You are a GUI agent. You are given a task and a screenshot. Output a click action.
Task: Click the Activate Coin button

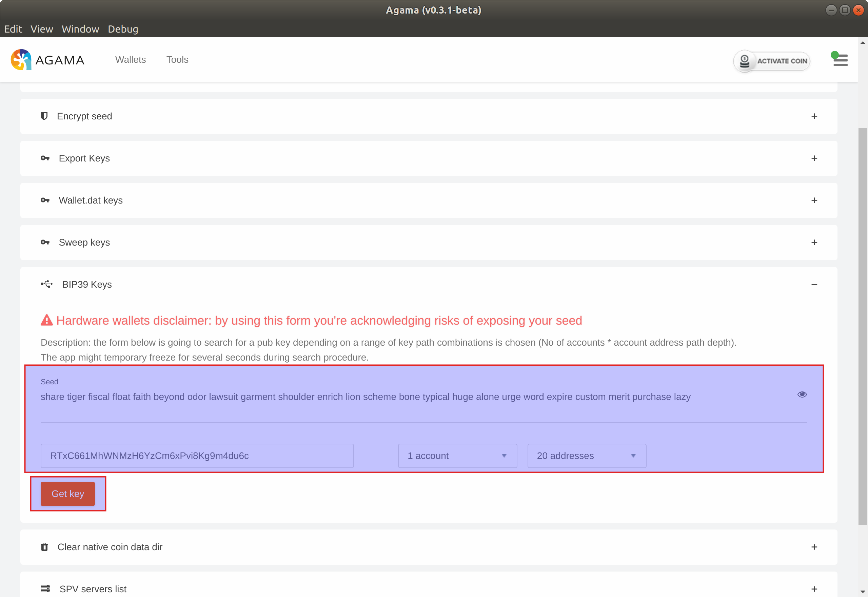(772, 61)
